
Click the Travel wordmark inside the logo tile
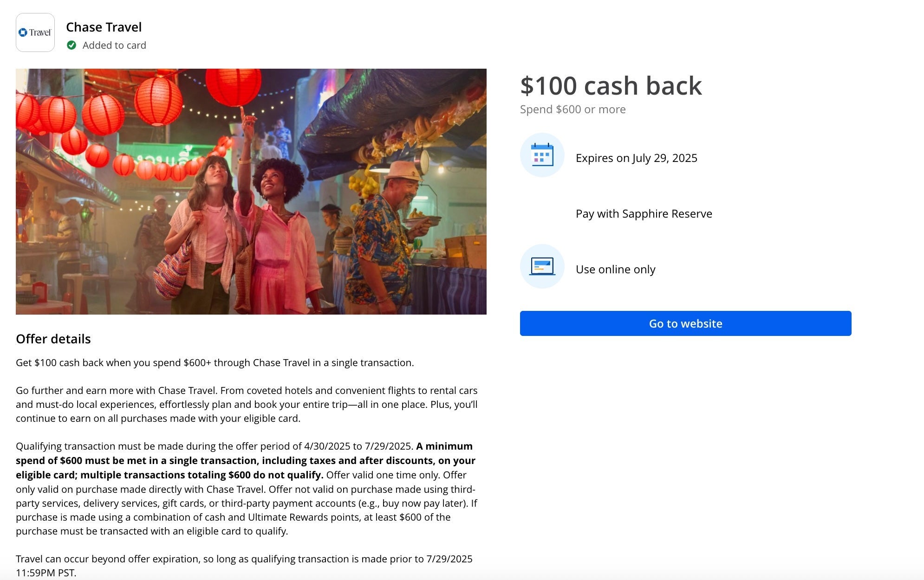pyautogui.click(x=39, y=32)
